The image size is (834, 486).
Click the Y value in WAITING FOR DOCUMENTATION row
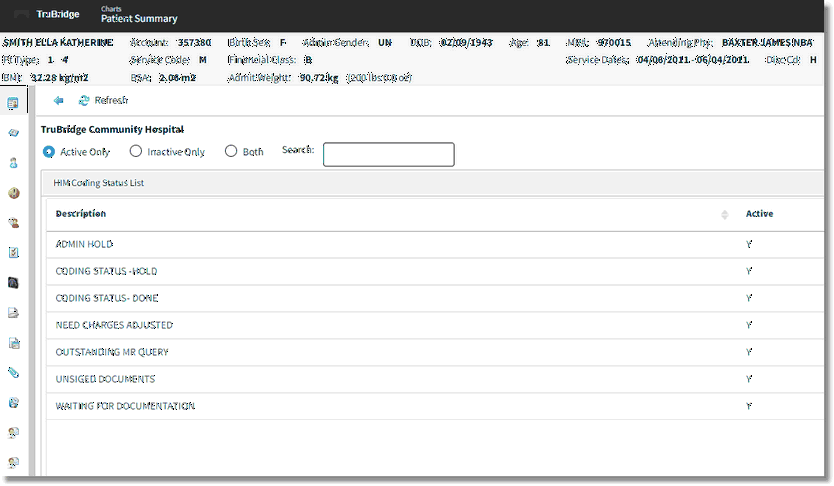click(x=749, y=406)
